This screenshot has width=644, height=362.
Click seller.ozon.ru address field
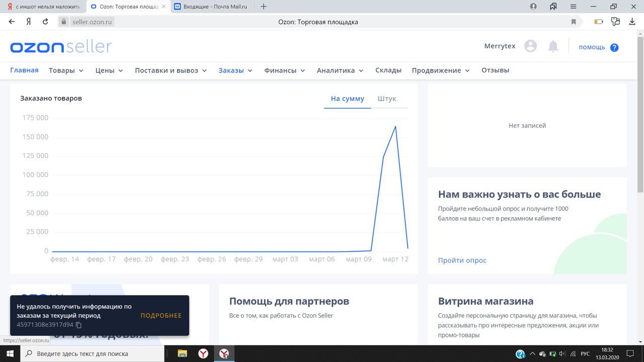[x=93, y=22]
